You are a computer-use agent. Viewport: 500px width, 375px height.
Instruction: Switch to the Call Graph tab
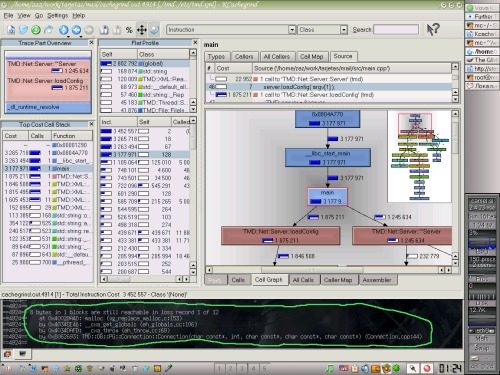tap(269, 280)
